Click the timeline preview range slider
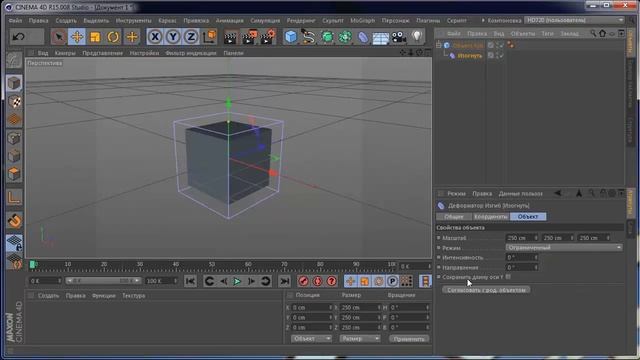The width and height of the screenshot is (640, 360). pyautogui.click(x=103, y=281)
